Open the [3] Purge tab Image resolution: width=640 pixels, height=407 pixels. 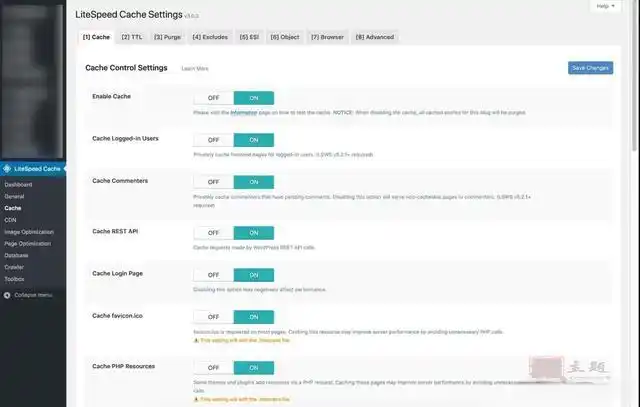pos(166,37)
